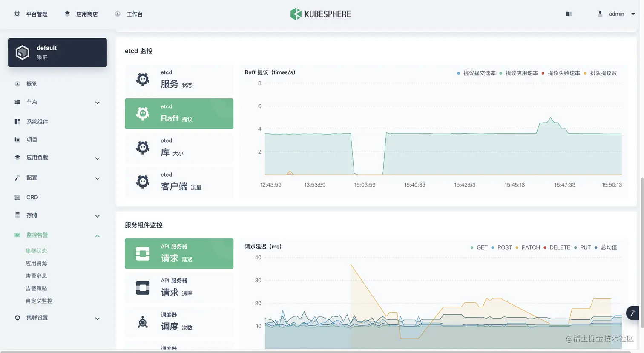
Task: Toggle 提议应用速率 legend series
Action: pyautogui.click(x=518, y=73)
